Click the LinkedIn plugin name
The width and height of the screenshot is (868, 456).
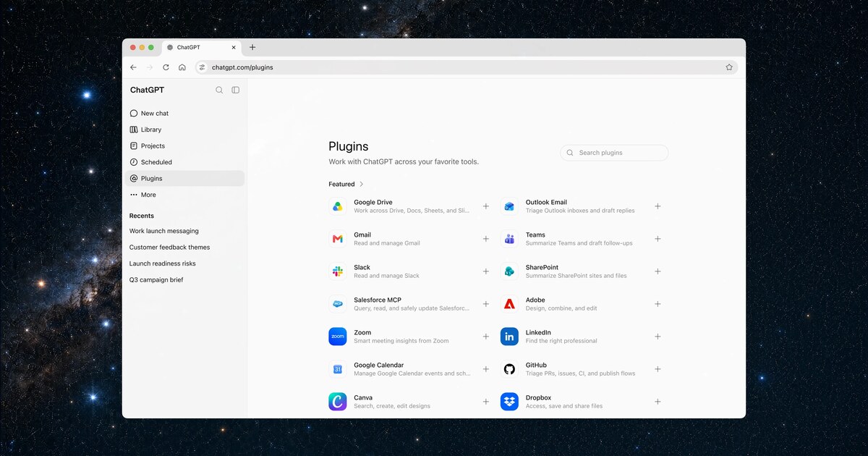tap(538, 333)
